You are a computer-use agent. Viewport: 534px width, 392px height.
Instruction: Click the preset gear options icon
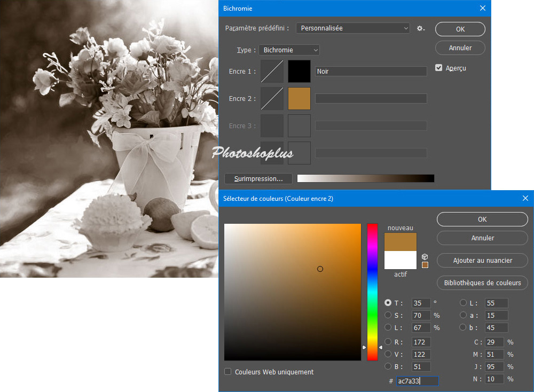421,28
